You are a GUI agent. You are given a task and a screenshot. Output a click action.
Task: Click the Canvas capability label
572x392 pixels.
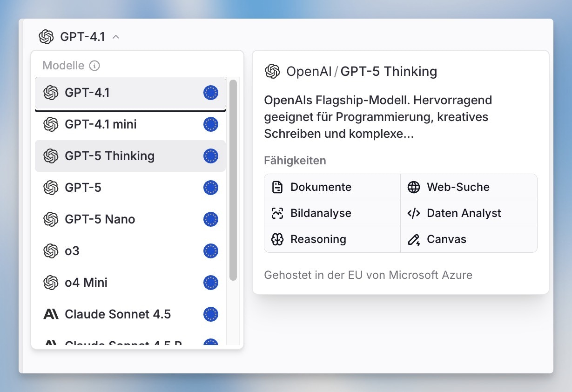tap(447, 239)
